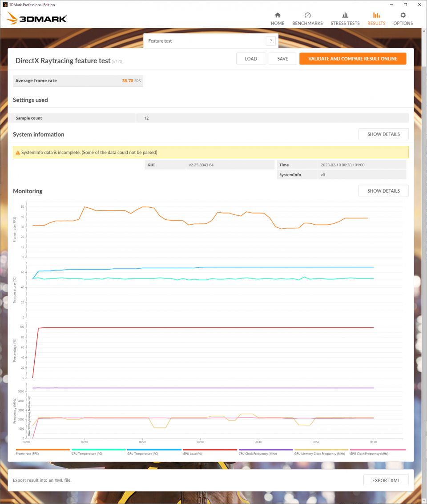Screen dimensions: 427x504
Task: Click Export result into an XML file text
Action: [x=42, y=480]
